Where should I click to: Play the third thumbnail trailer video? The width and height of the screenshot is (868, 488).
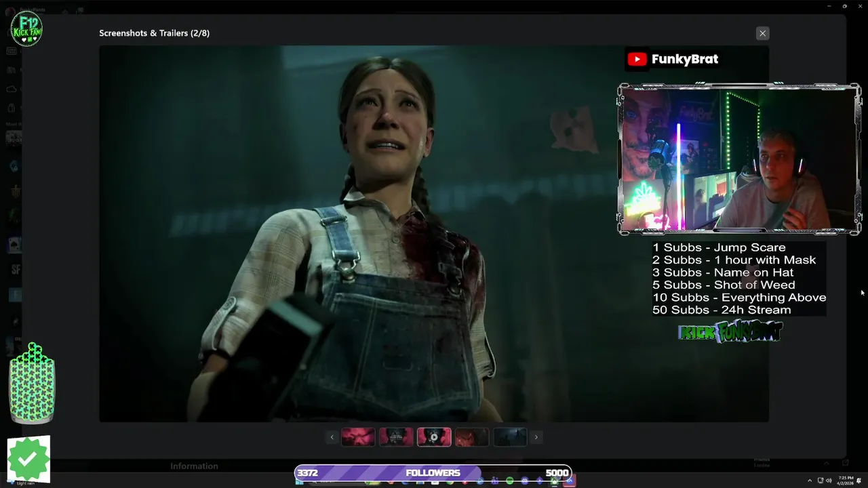pyautogui.click(x=434, y=437)
